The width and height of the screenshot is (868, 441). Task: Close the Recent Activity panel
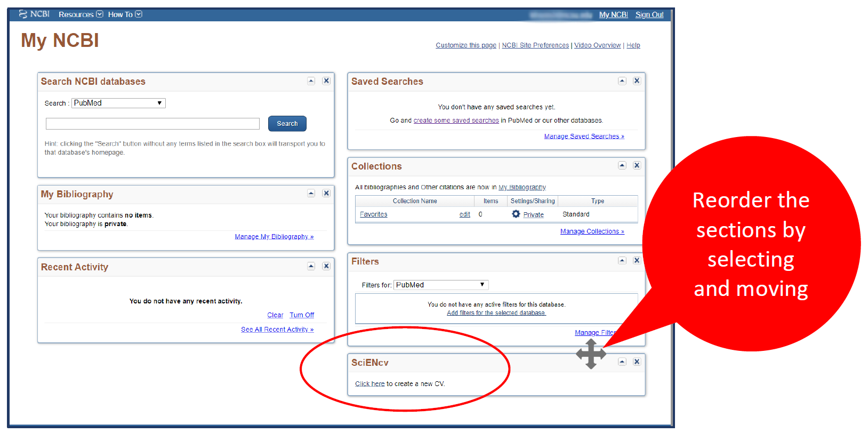pyautogui.click(x=326, y=266)
